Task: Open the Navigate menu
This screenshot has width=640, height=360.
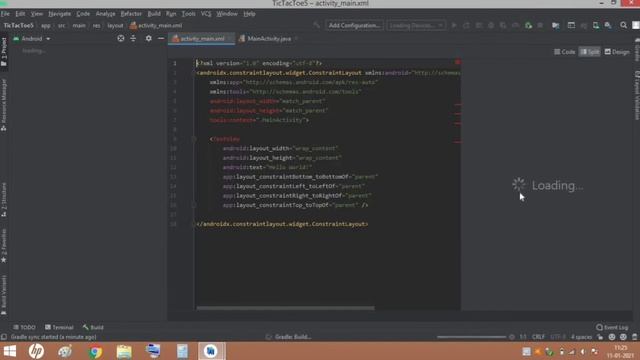Action: click(60, 13)
